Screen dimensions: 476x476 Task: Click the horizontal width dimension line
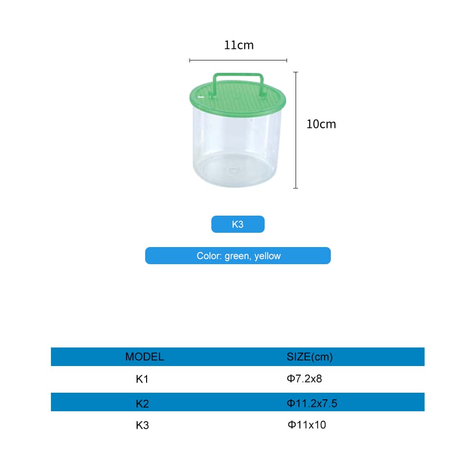tap(238, 60)
